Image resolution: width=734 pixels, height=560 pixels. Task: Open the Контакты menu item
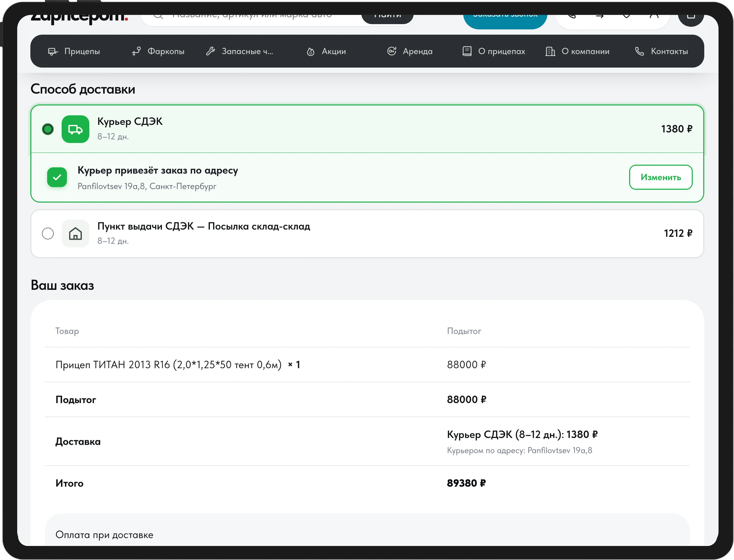click(661, 51)
